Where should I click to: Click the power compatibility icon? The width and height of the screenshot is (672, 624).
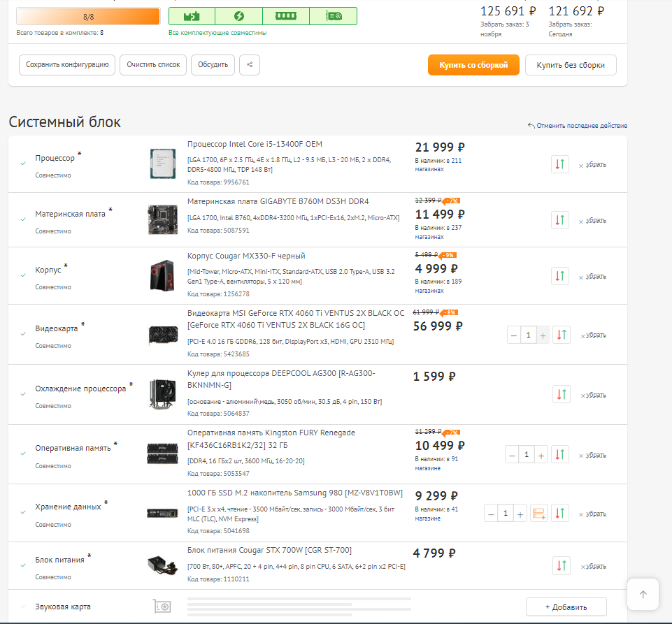click(238, 16)
